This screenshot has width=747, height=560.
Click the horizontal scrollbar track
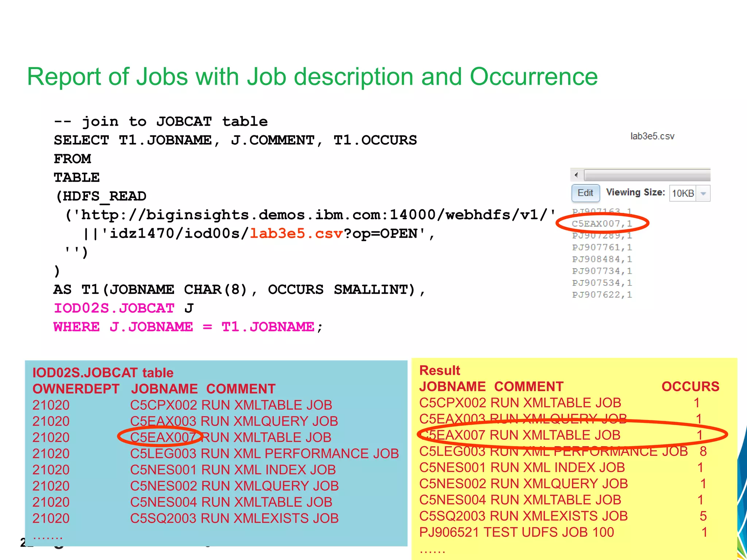647,175
